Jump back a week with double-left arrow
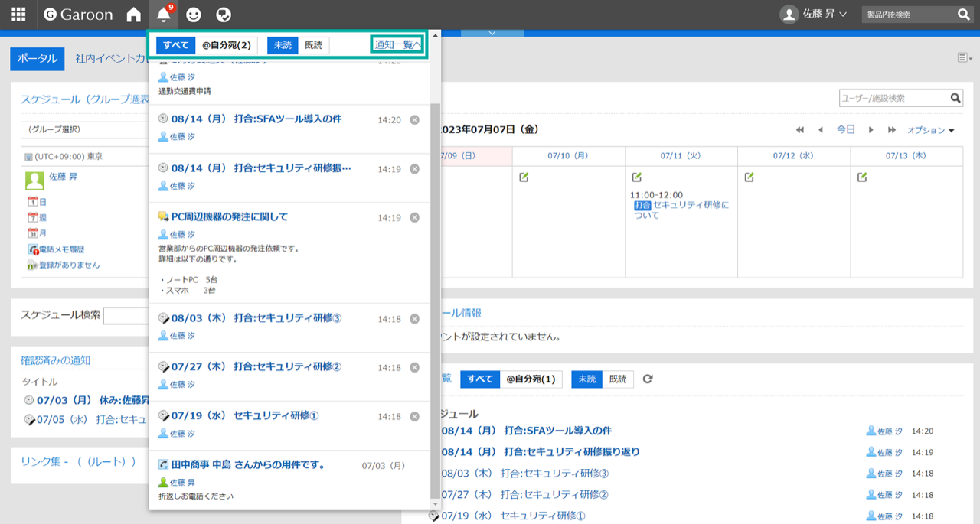Viewport: 980px width, 524px height. click(x=800, y=130)
